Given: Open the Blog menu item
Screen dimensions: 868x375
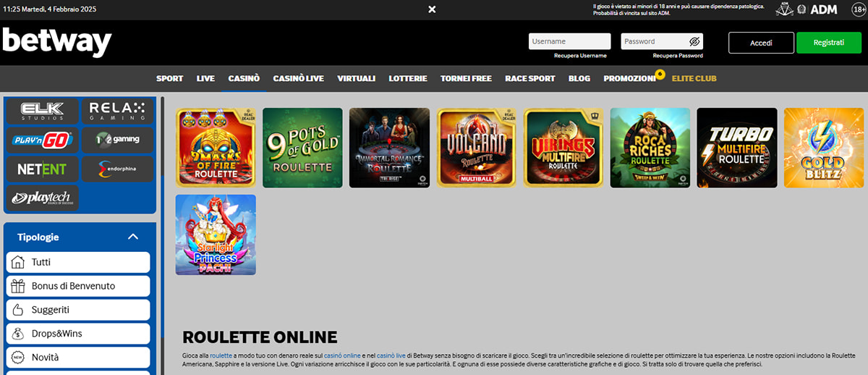Looking at the screenshot, I should [579, 78].
